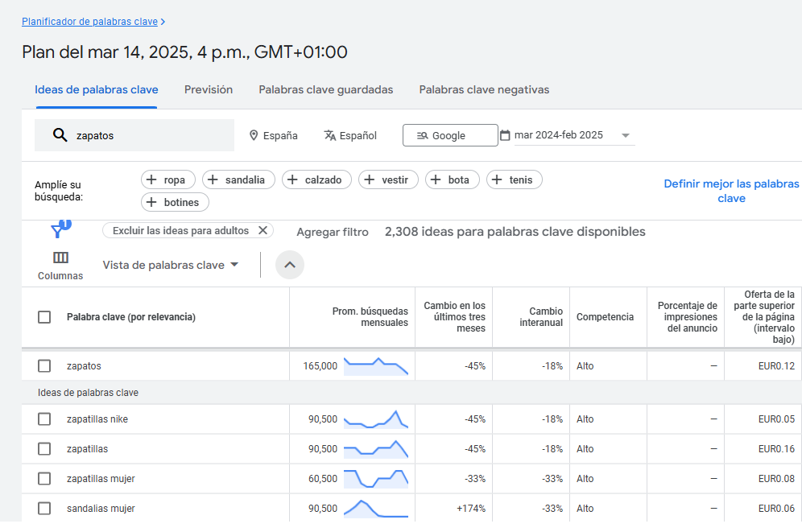The width and height of the screenshot is (802, 532).
Task: Add the sandalia suggestion chip
Action: 238,180
